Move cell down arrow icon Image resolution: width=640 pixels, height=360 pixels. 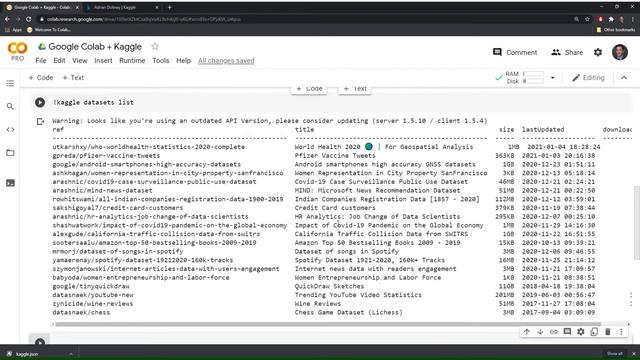click(x=540, y=332)
